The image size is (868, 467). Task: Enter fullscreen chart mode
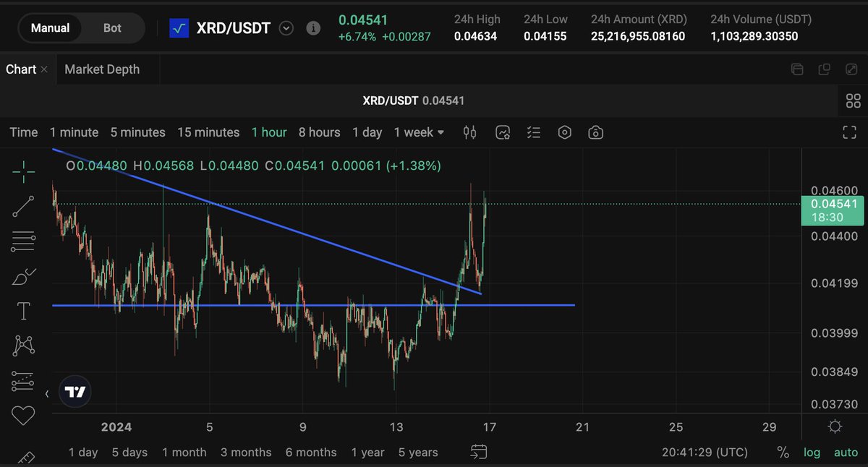point(850,132)
